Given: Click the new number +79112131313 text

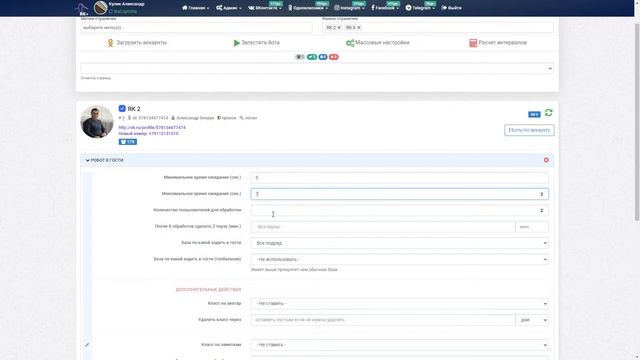Looking at the screenshot, I should click(x=148, y=133).
